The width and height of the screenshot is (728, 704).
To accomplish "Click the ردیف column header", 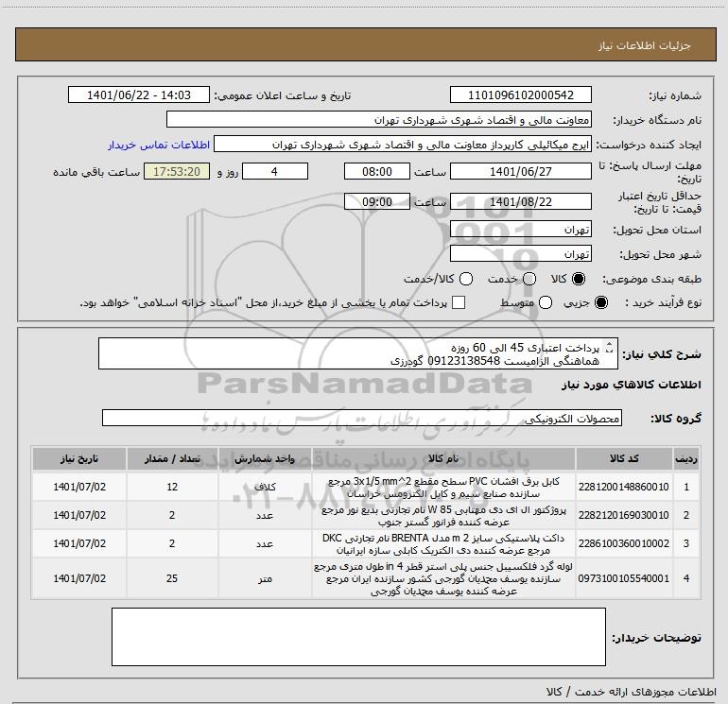I will click(686, 458).
